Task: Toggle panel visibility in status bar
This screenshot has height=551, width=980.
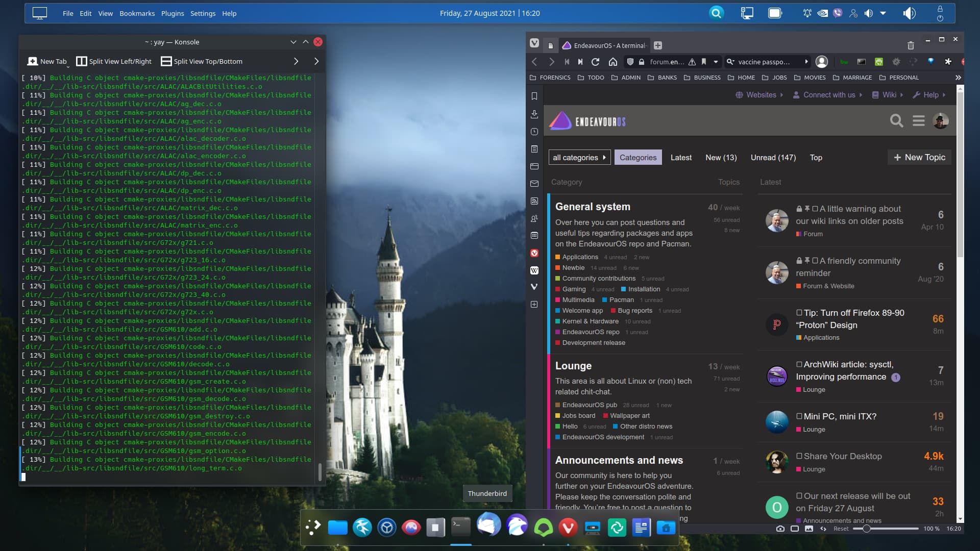Action: coord(795,529)
